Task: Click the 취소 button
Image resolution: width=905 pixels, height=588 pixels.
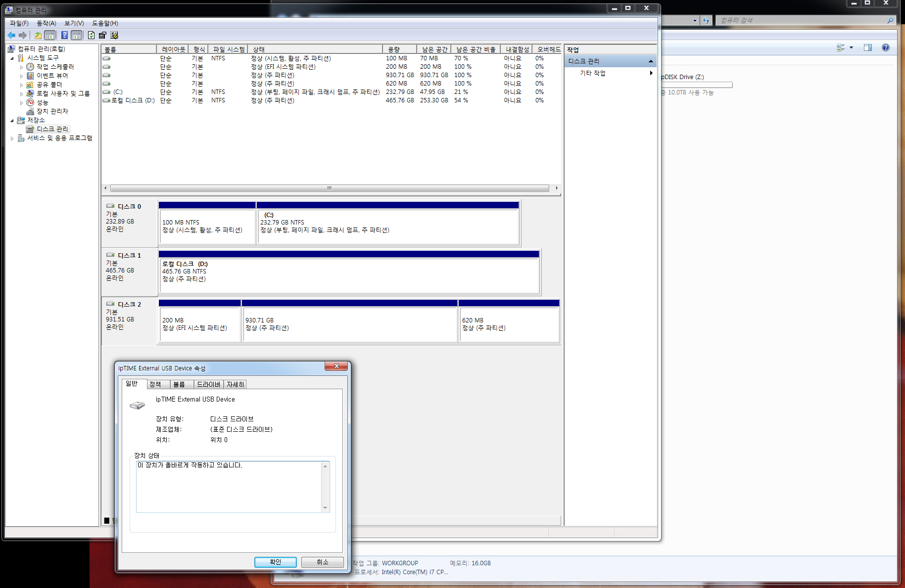Action: coord(323,562)
